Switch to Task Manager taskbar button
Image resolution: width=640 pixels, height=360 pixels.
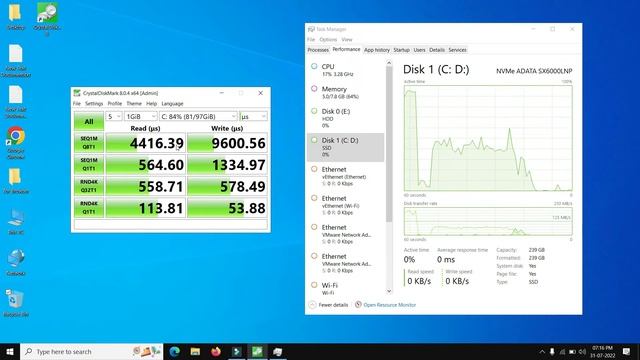278,351
